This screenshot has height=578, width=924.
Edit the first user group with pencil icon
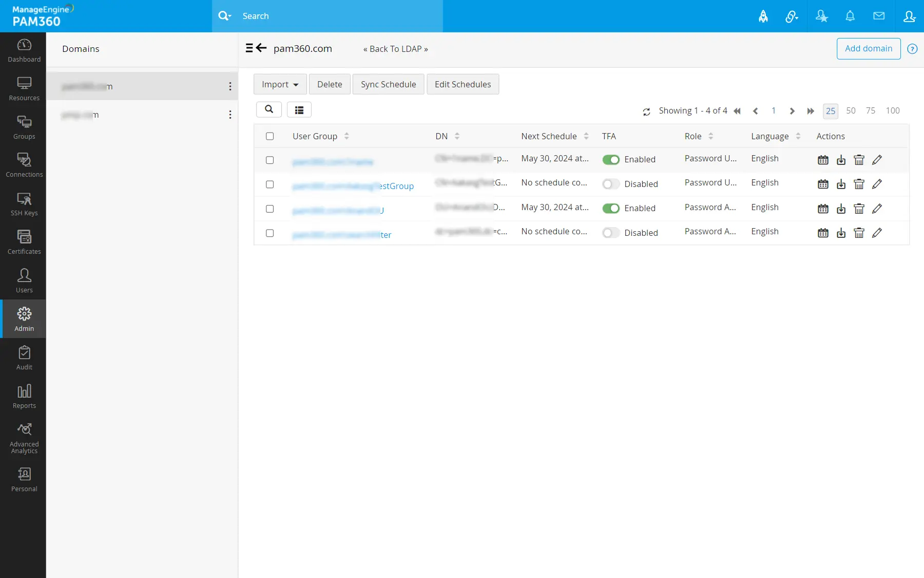click(x=877, y=160)
